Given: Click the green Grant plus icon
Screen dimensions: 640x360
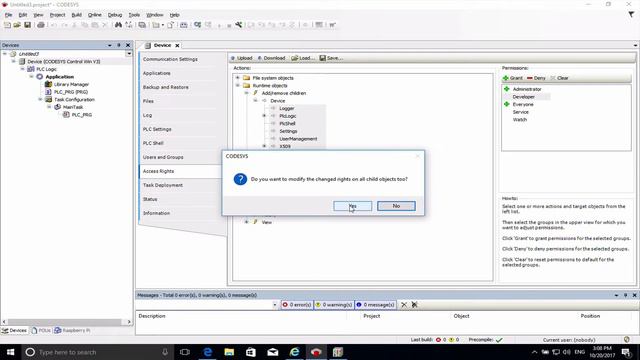Looking at the screenshot, I should click(x=506, y=78).
